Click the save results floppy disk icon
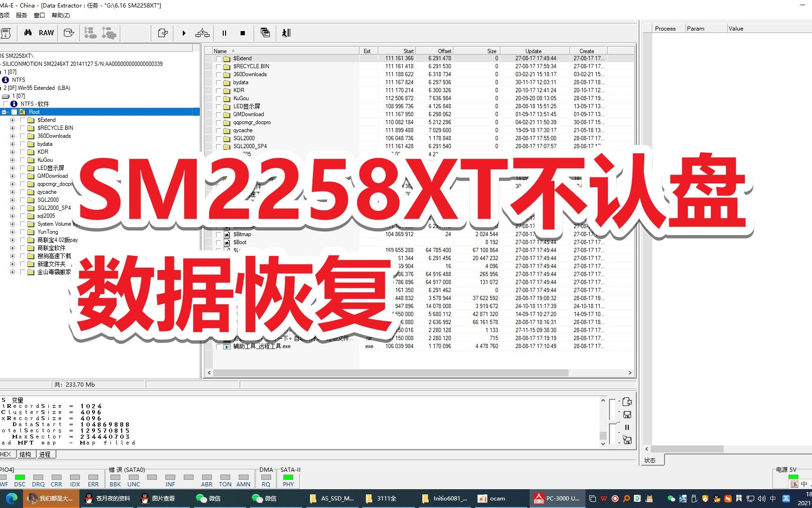The height and width of the screenshot is (508, 812). pos(627,415)
